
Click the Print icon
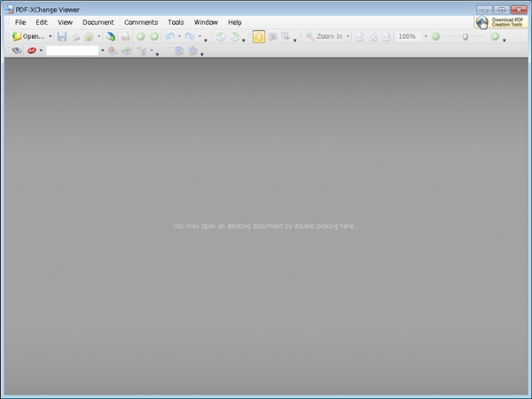pyautogui.click(x=75, y=36)
